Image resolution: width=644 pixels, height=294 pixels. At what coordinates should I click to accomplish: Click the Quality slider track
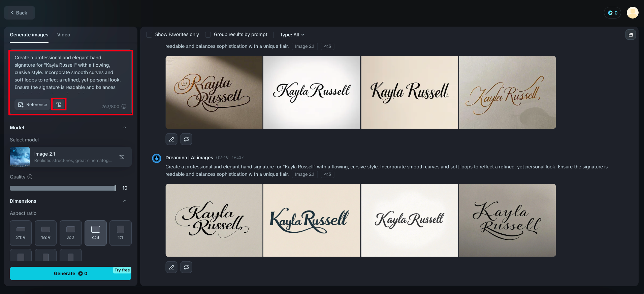tap(63, 188)
